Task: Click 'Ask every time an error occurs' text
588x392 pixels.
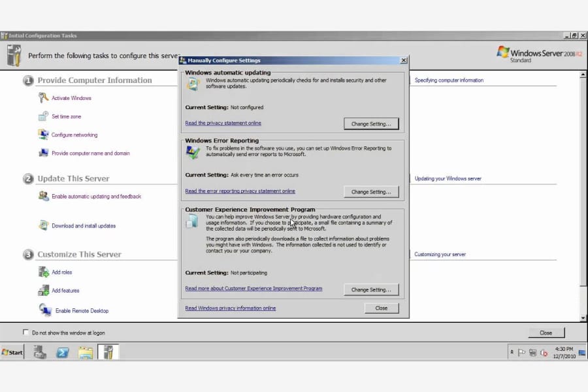Action: pos(265,175)
